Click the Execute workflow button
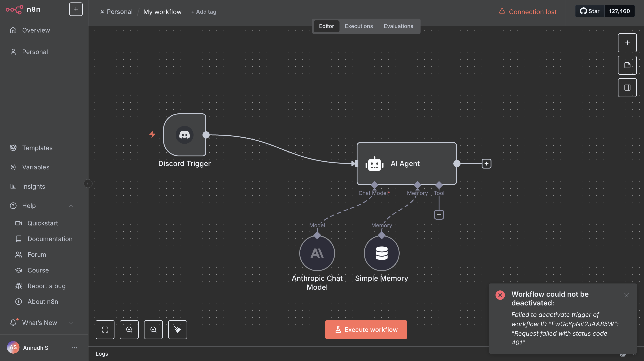Viewport: 644px width, 361px height. [x=366, y=329]
